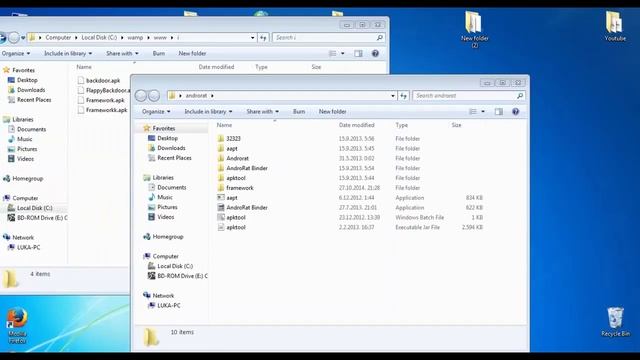Open Share with menu in www window
This screenshot has height=360, width=640.
[122, 53]
